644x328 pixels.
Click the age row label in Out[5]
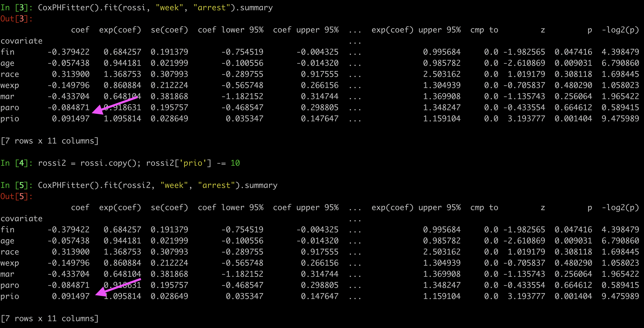point(7,240)
